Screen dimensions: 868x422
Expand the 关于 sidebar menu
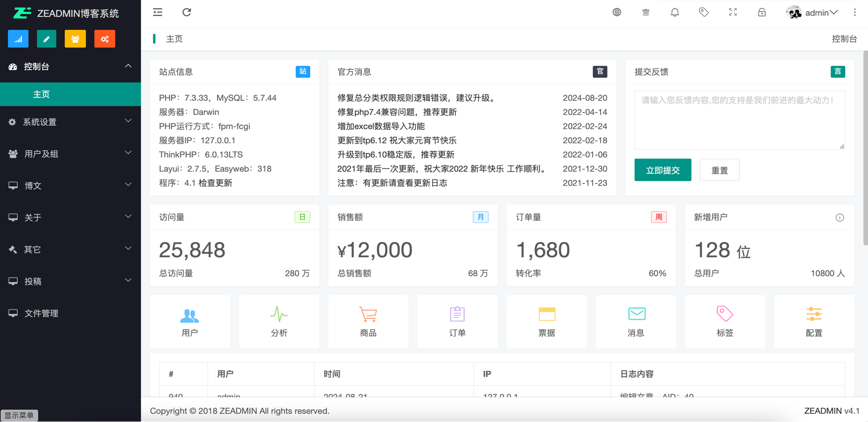(x=70, y=218)
